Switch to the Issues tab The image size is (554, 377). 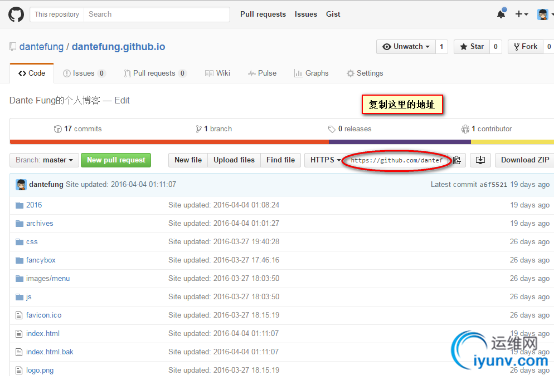click(x=84, y=73)
